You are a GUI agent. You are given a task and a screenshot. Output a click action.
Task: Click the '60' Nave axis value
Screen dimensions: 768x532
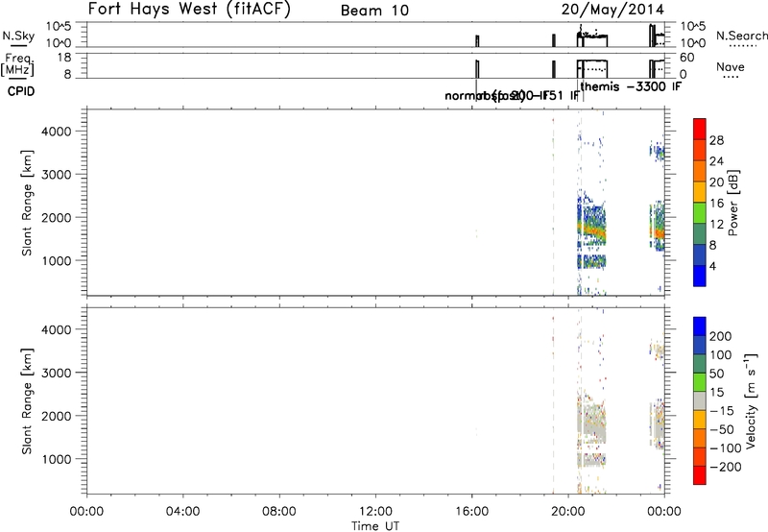687,58
